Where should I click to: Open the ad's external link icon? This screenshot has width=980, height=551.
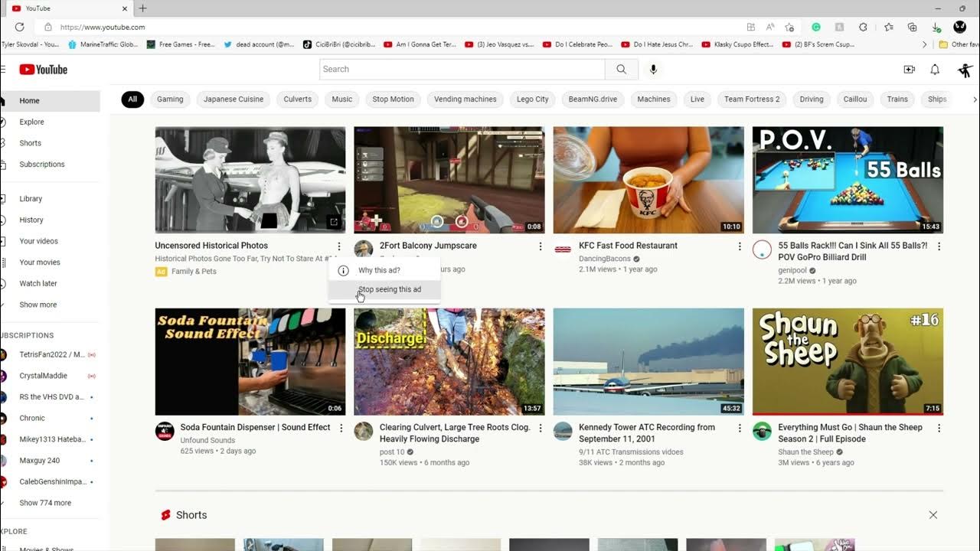(334, 222)
